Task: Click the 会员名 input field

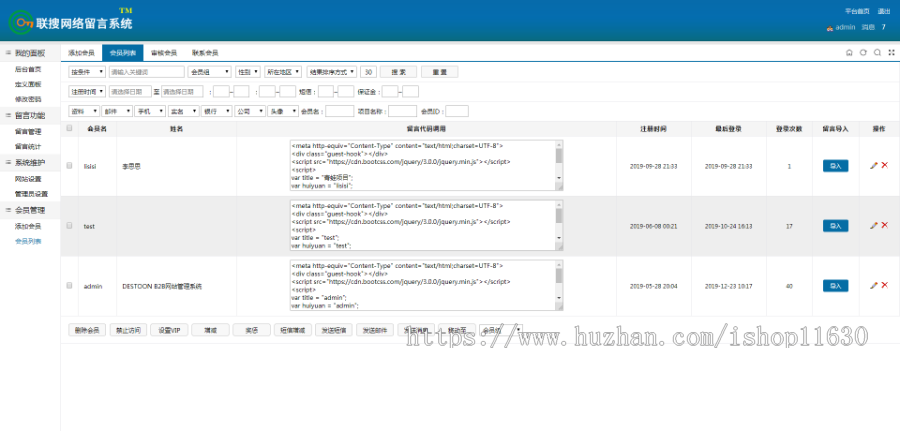Action: 340,111
